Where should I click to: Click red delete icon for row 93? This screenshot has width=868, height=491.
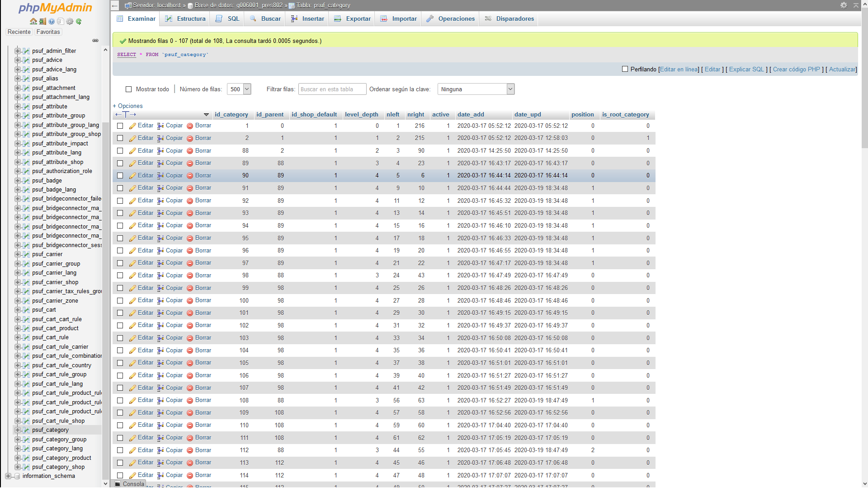click(190, 213)
